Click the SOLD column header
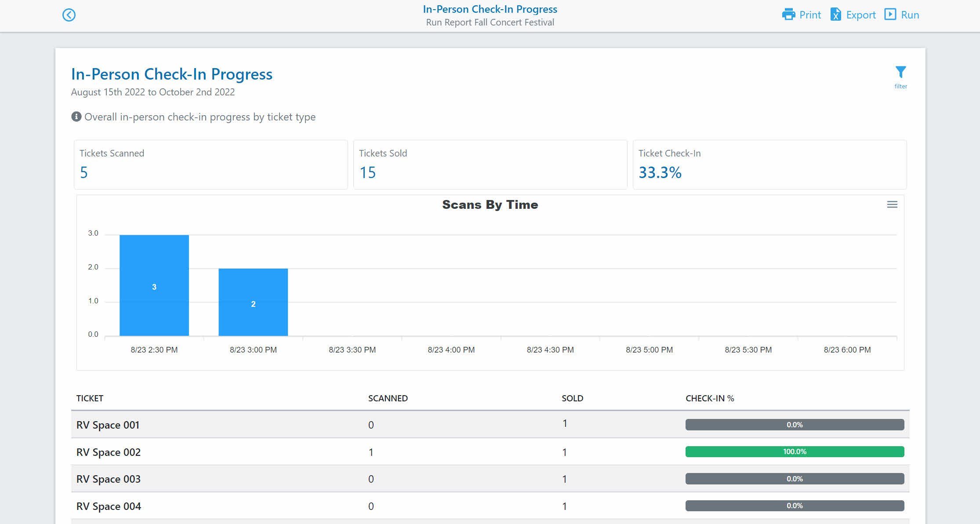980x524 pixels. [572, 398]
